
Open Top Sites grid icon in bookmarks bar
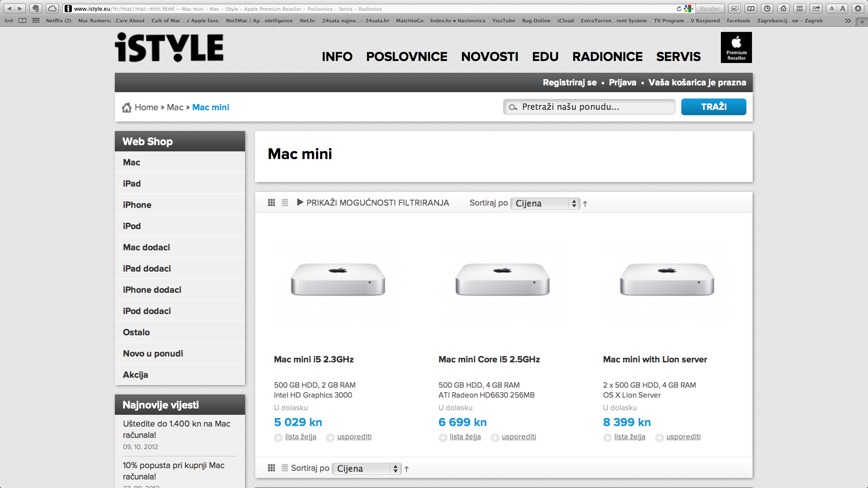click(36, 21)
